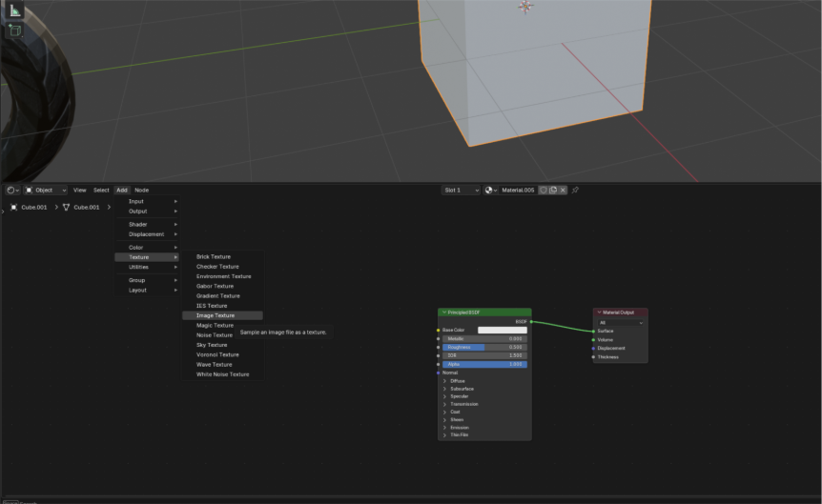This screenshot has height=504, width=822.
Task: Select Noise Texture in the submenu
Action: pyautogui.click(x=215, y=335)
